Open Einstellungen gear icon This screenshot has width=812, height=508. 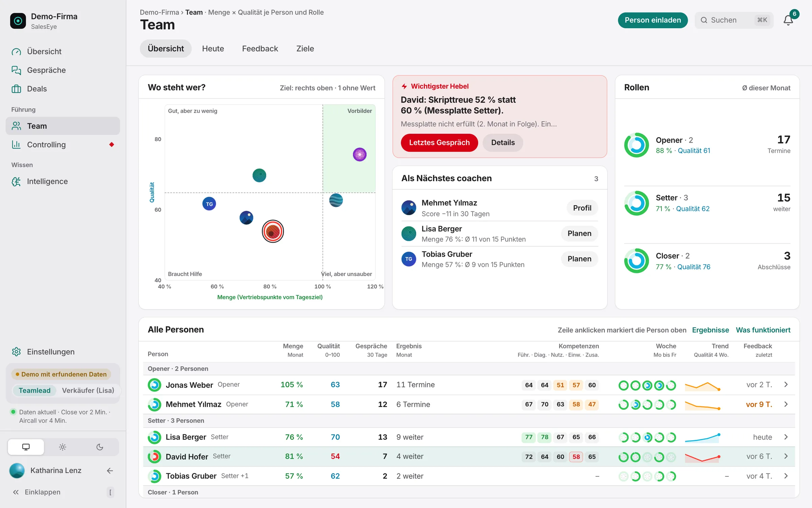click(x=16, y=352)
